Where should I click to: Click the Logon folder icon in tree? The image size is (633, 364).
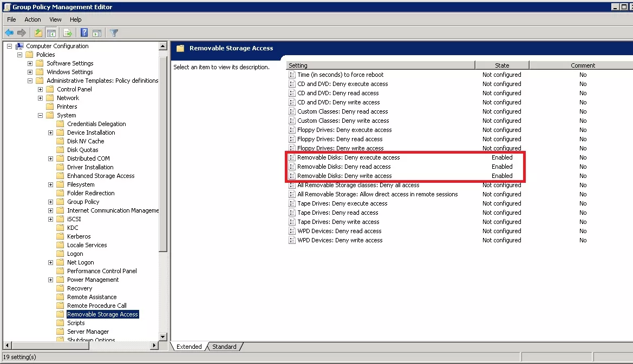pyautogui.click(x=60, y=254)
